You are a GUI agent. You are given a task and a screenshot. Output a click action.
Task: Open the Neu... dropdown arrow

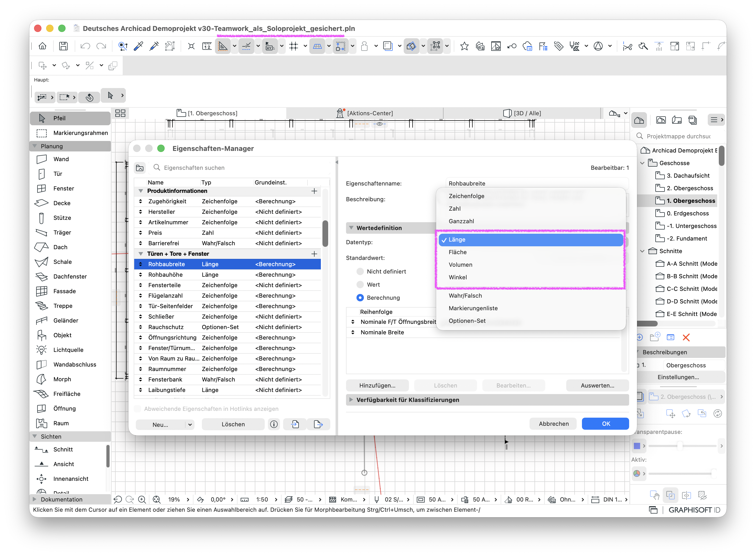pyautogui.click(x=190, y=425)
